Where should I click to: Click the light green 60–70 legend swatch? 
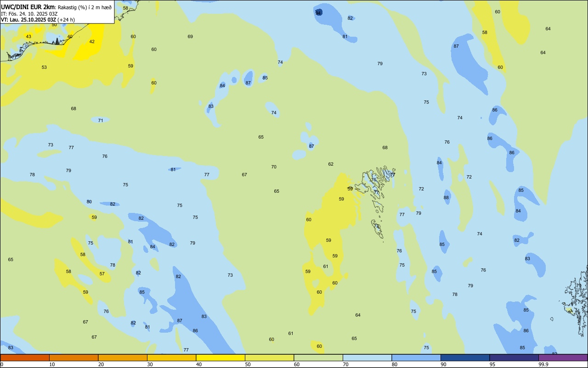(x=318, y=357)
